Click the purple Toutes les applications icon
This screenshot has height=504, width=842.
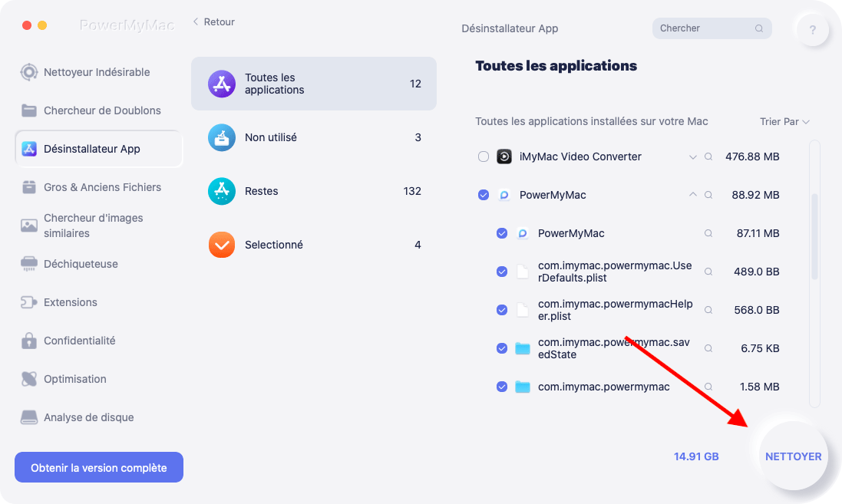pos(222,84)
